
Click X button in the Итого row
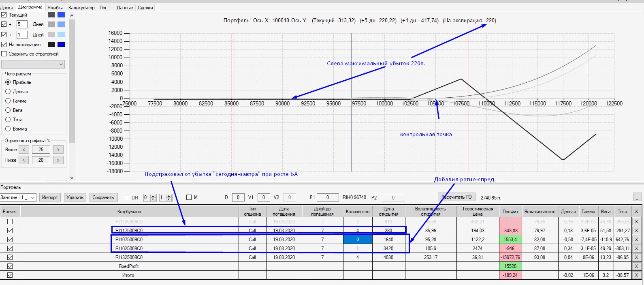tap(636, 275)
